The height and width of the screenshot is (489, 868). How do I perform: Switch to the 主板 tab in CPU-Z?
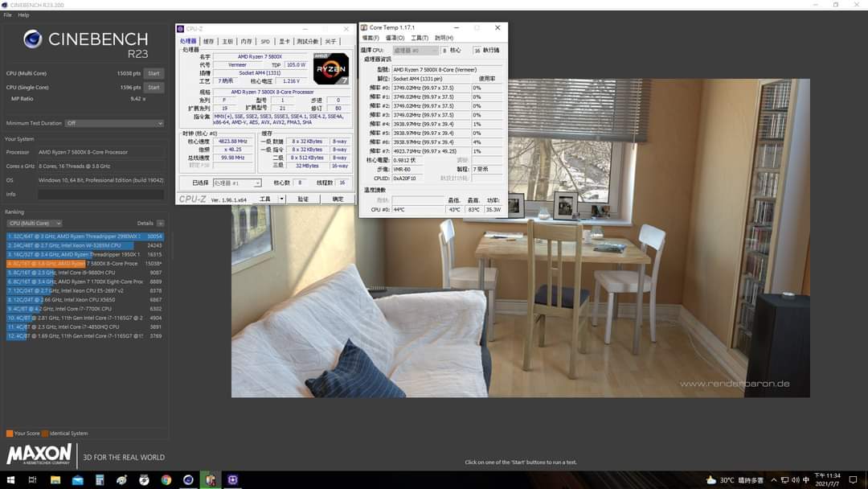(x=227, y=41)
